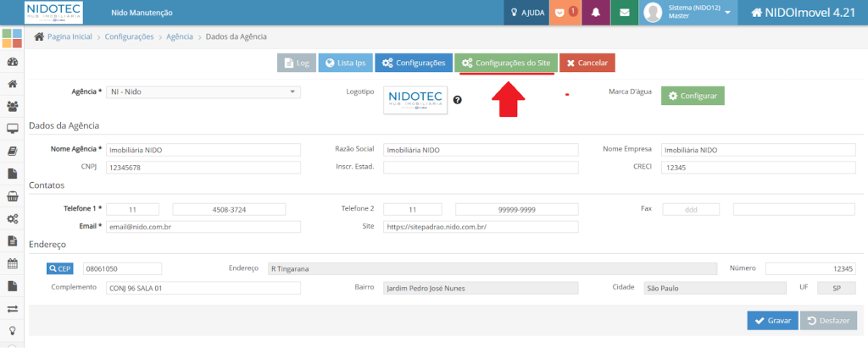The height and width of the screenshot is (353, 868).
Task: Click the help question mark beside logo
Action: pyautogui.click(x=458, y=100)
